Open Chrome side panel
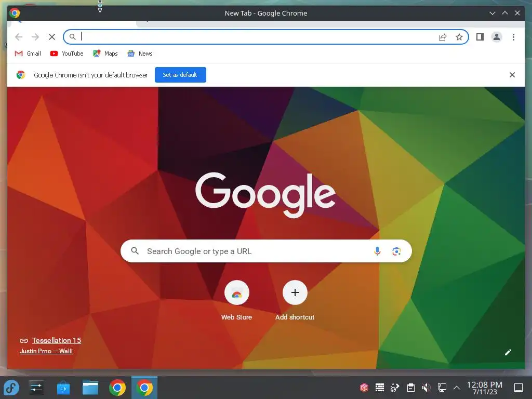Image resolution: width=532 pixels, height=399 pixels. (480, 37)
